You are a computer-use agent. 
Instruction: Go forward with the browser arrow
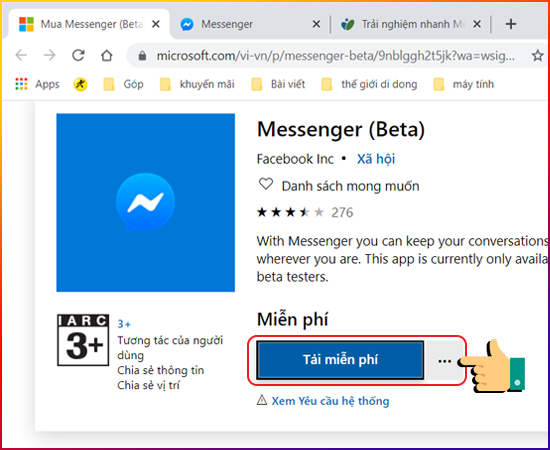[x=49, y=55]
